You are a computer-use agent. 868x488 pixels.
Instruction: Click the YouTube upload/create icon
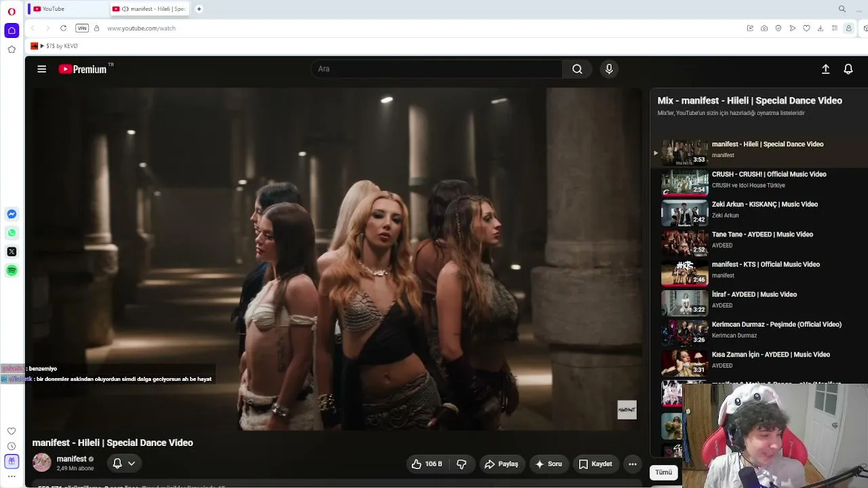825,69
